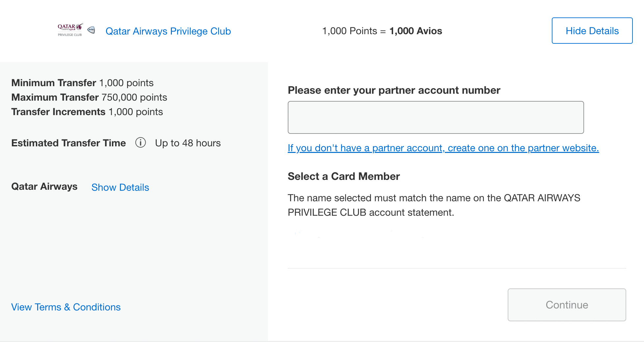
Task: Open the create partner account link
Action: (443, 148)
